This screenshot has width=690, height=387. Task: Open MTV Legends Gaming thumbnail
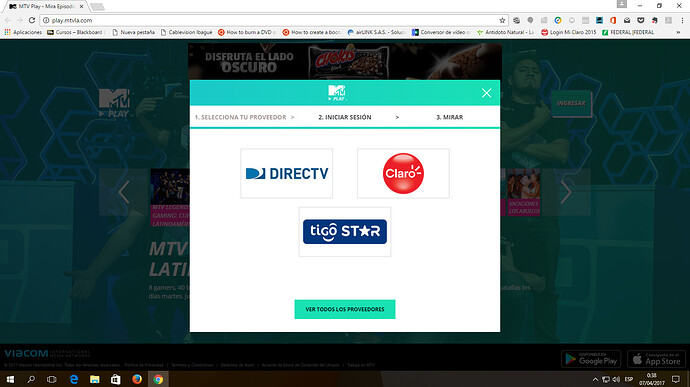tap(170, 198)
